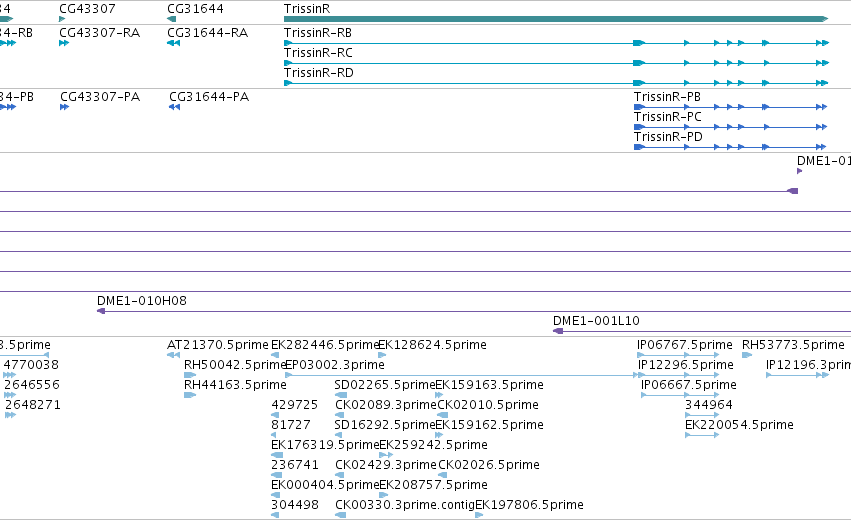
Task: Select feature label 429725
Action: coord(294,405)
